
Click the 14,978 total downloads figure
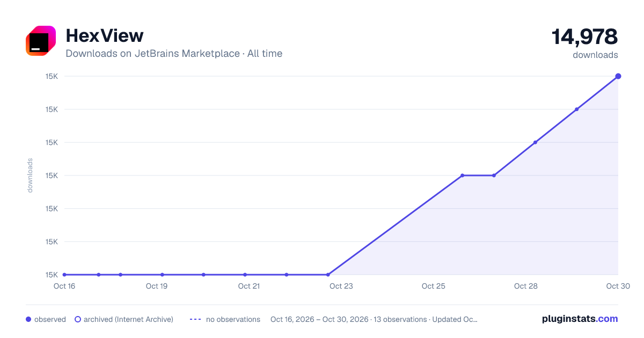coord(584,37)
